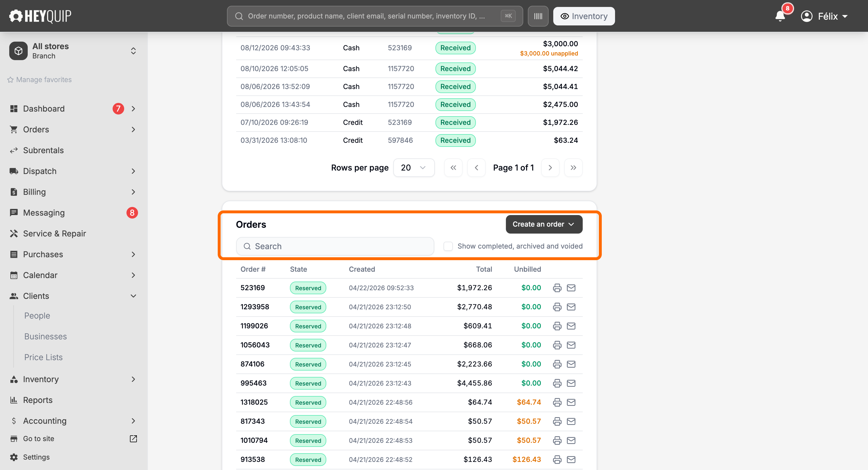Click the notifications bell icon
The image size is (868, 470).
pos(780,16)
